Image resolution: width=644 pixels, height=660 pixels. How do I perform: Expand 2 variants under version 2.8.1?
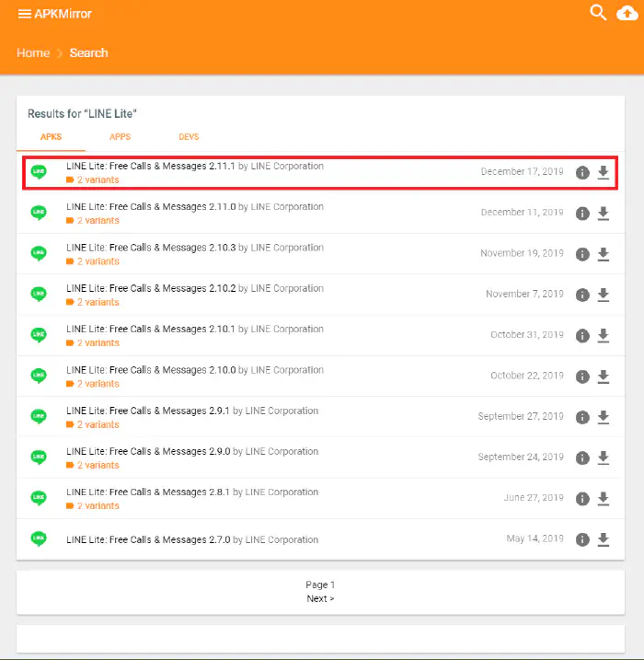(93, 506)
